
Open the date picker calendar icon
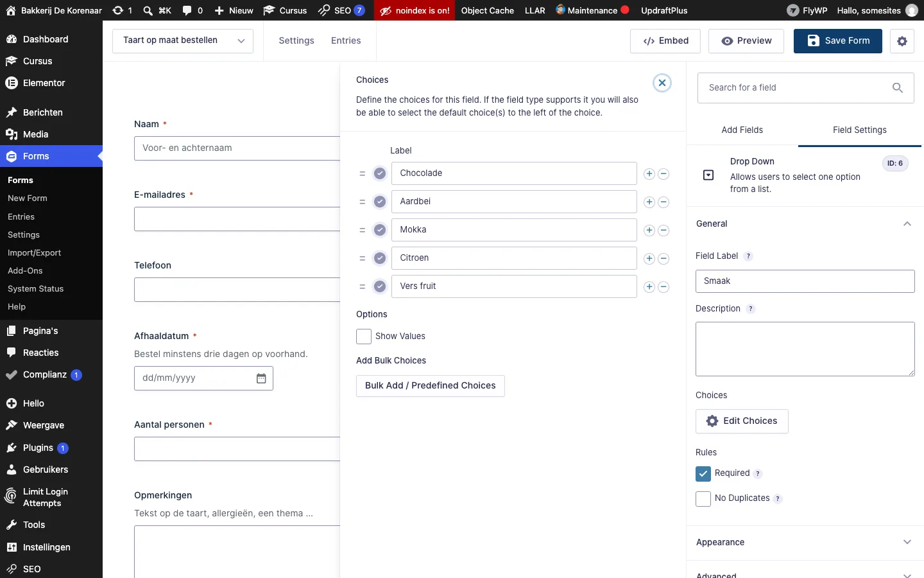coord(261,378)
